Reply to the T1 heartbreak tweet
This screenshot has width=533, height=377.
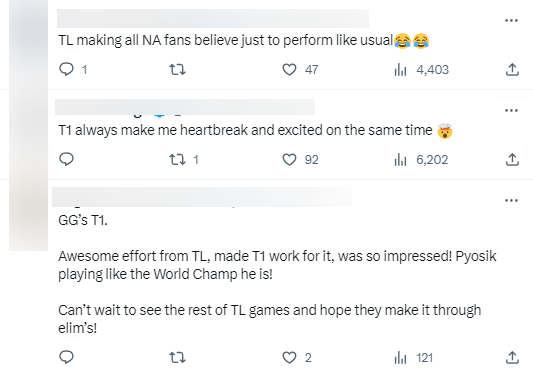point(66,159)
